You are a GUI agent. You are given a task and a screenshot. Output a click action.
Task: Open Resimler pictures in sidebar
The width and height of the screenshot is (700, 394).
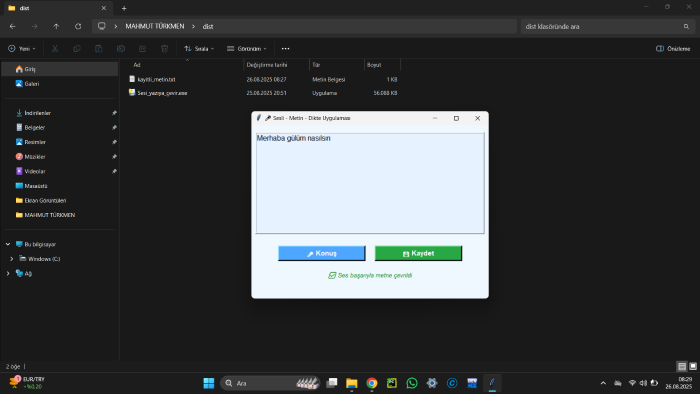[60, 142]
